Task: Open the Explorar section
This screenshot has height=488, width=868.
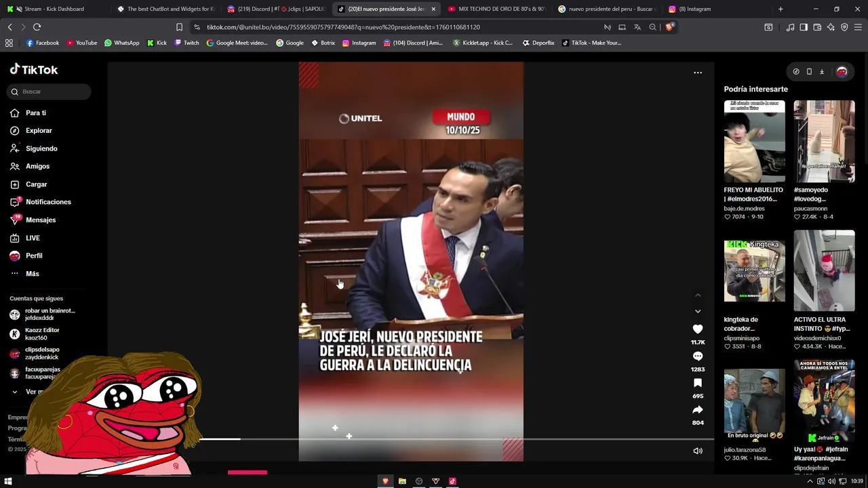Action: point(31,131)
